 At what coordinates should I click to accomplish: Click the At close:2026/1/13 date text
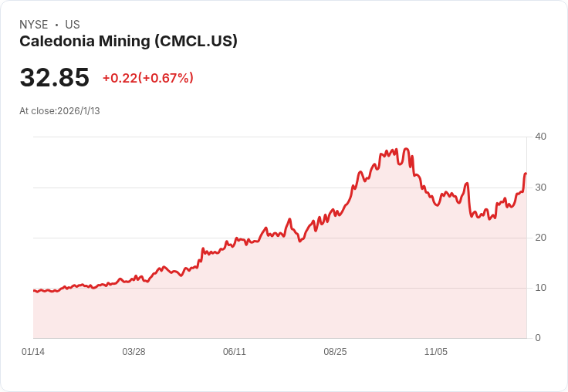pos(59,111)
